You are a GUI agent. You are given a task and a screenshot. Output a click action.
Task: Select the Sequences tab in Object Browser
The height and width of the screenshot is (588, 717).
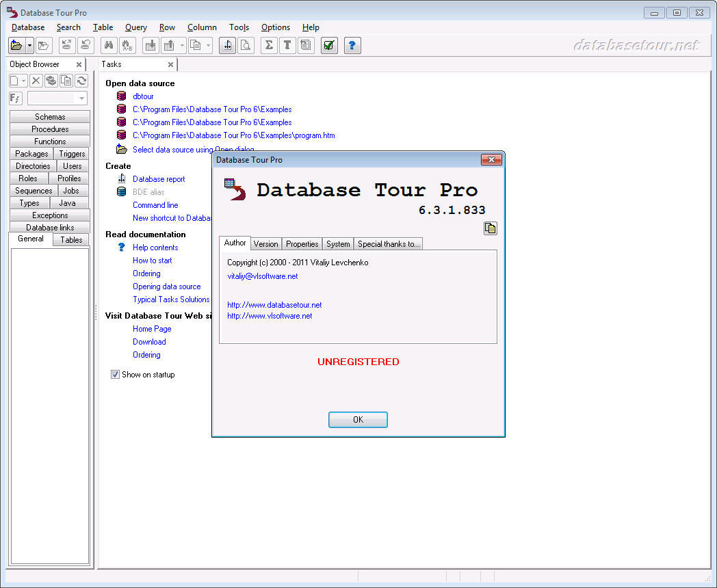[34, 191]
